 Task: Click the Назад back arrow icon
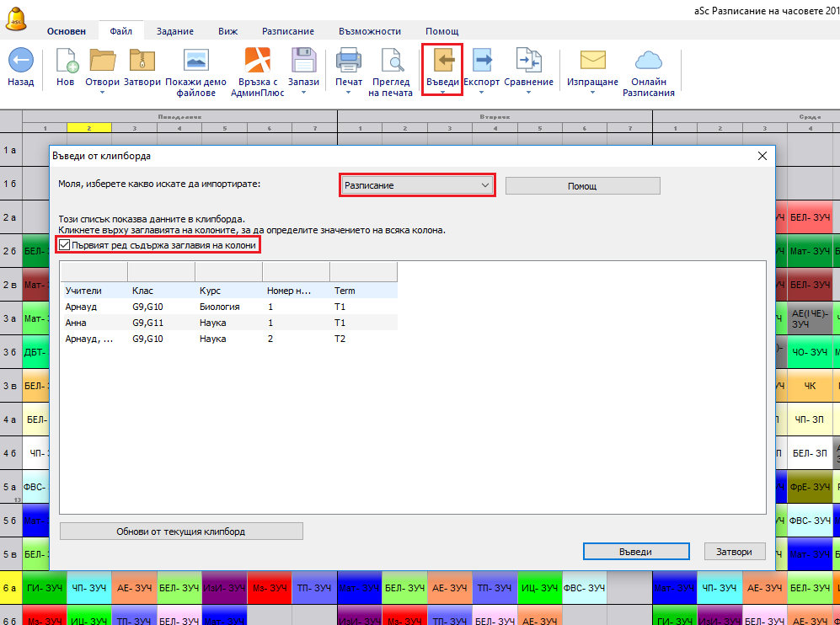coord(20,61)
